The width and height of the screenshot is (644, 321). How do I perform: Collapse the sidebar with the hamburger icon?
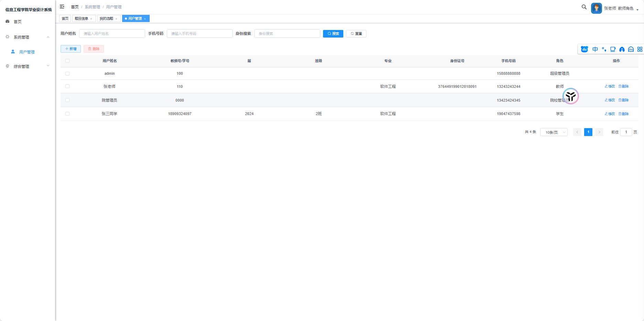62,7
